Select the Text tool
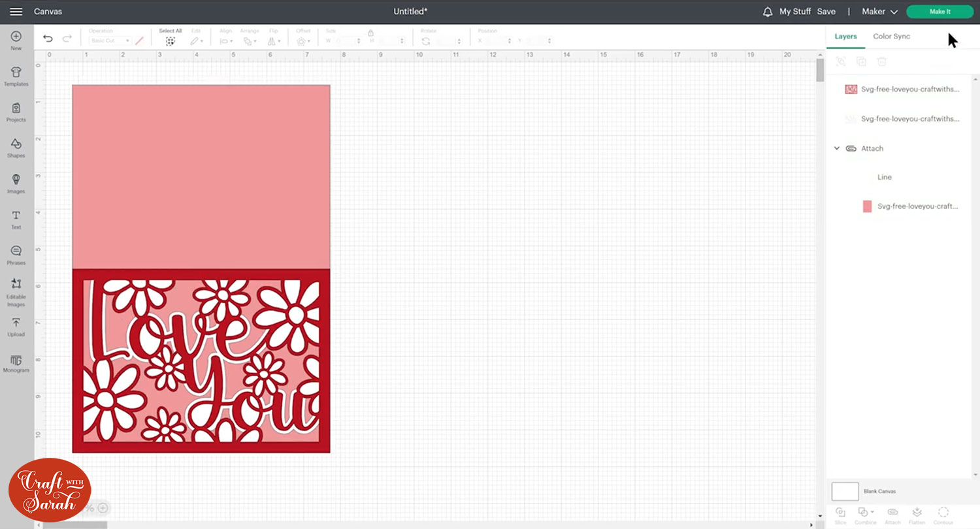Image resolution: width=980 pixels, height=529 pixels. coord(16,219)
